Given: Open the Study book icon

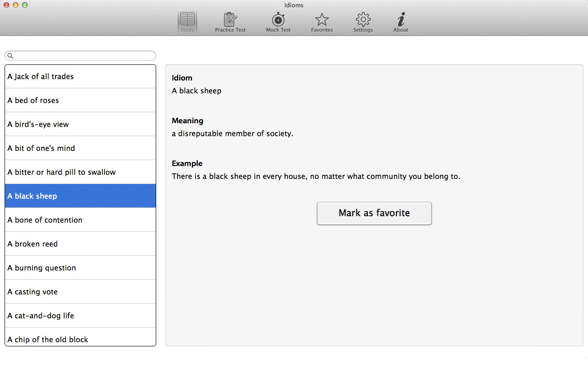Looking at the screenshot, I should tap(187, 20).
